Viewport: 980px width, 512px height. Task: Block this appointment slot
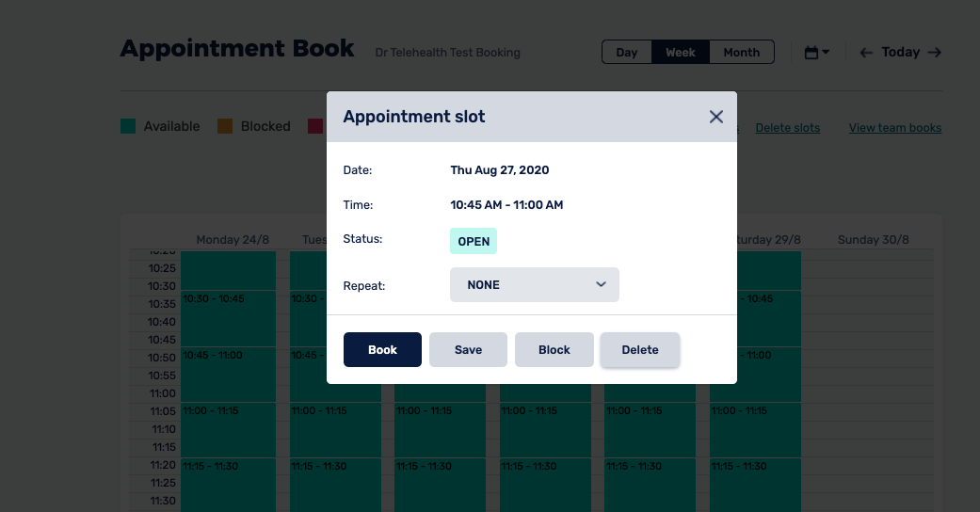554,349
